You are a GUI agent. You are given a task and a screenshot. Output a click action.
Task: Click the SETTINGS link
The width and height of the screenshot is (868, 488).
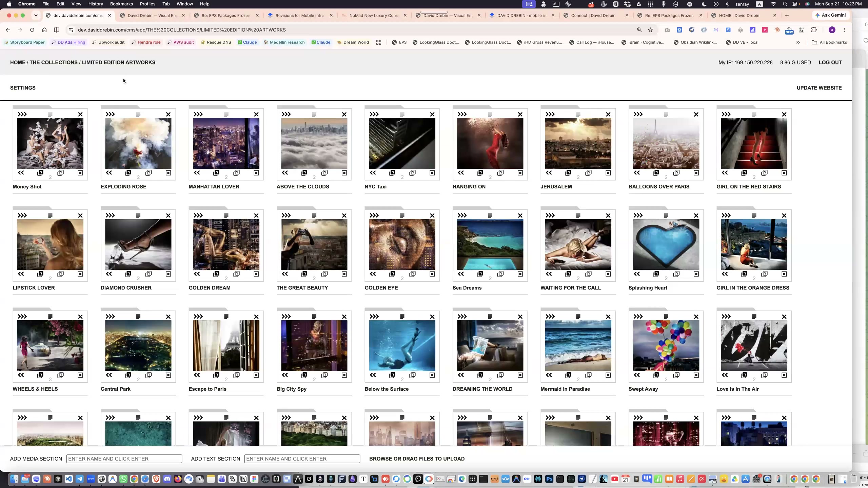(x=23, y=88)
